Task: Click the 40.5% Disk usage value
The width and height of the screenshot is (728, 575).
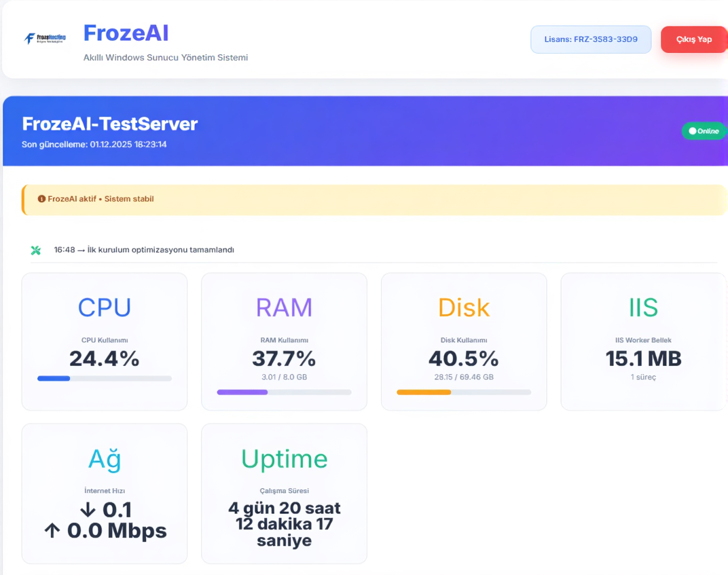Action: coord(463,358)
